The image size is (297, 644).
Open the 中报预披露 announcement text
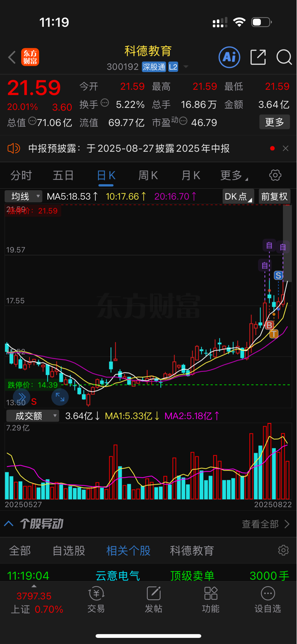(x=129, y=149)
